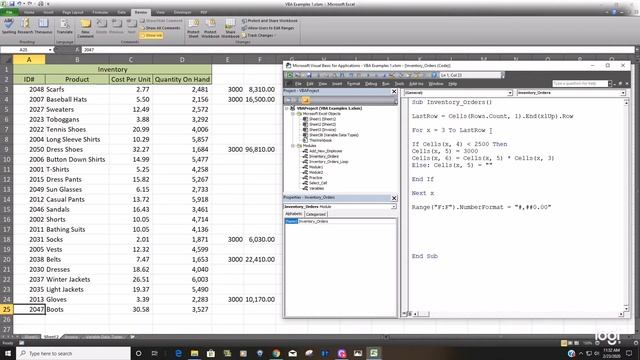Open the Research tool

(25, 26)
